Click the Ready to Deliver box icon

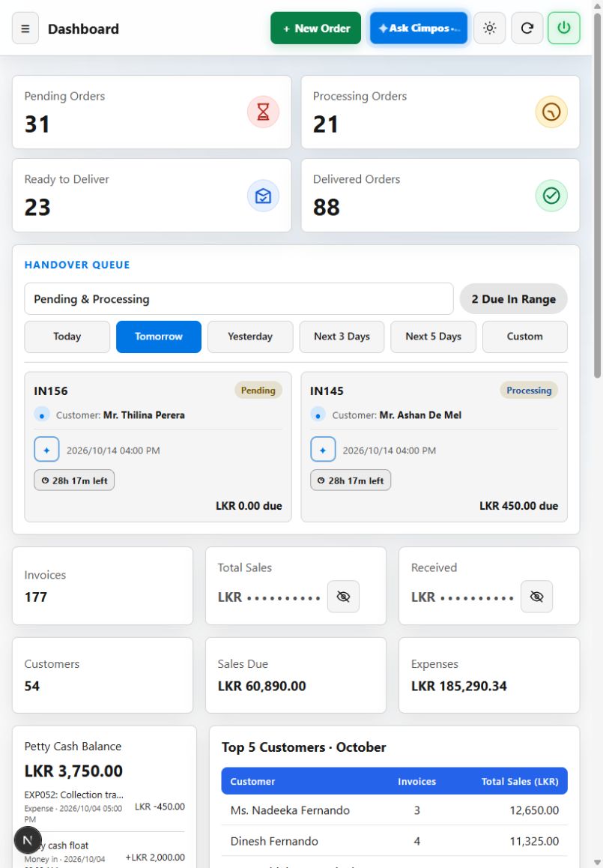click(x=264, y=196)
